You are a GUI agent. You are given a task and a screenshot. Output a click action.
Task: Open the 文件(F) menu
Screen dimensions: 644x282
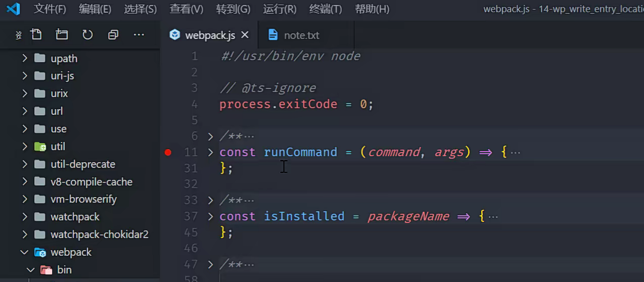click(50, 9)
